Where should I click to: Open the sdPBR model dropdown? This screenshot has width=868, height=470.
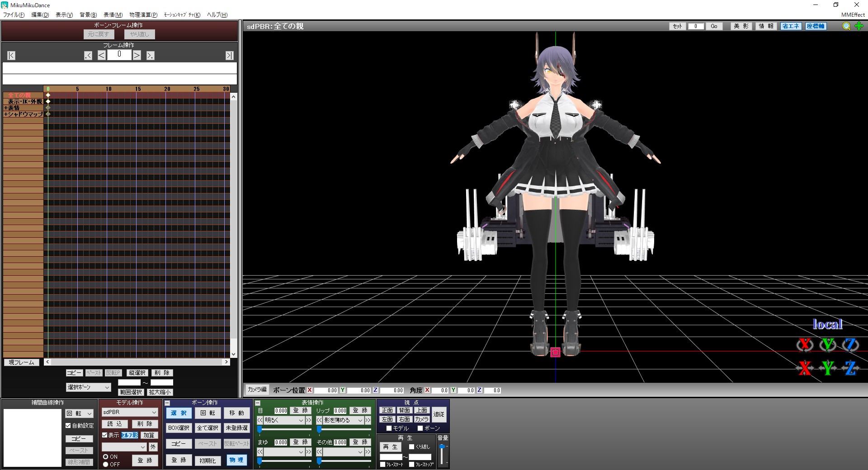pos(130,412)
